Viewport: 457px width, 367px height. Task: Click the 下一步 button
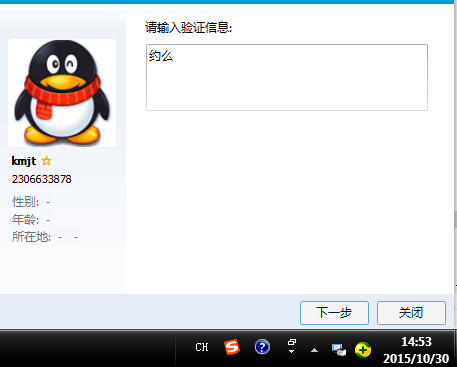pyautogui.click(x=334, y=313)
